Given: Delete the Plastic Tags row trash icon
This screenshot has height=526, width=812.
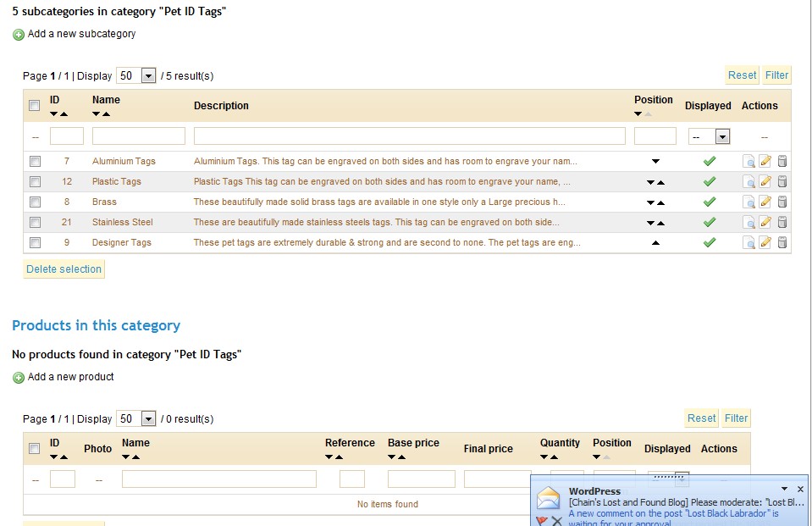Looking at the screenshot, I should click(x=782, y=181).
